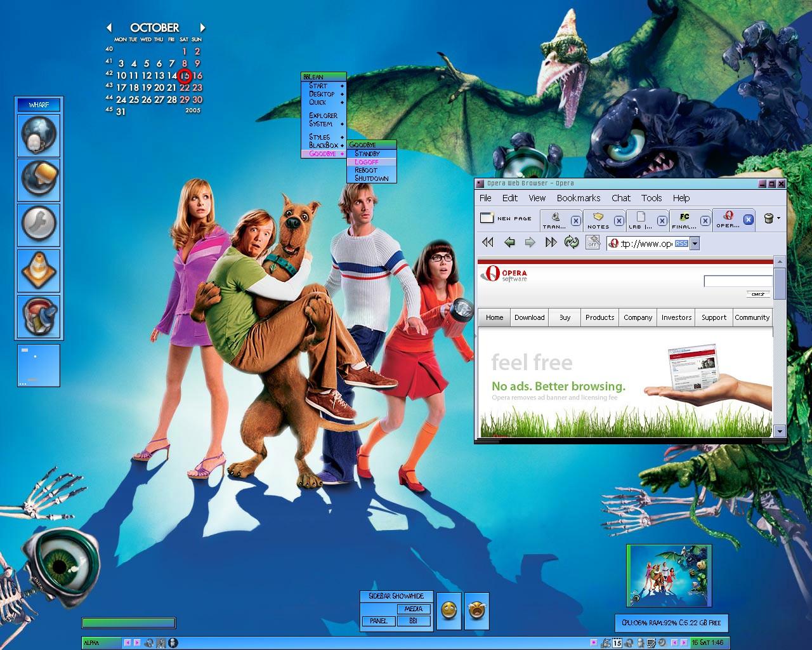Screen dimensions: 812x650
Task: Open the Tools menu in Opera
Action: click(652, 198)
